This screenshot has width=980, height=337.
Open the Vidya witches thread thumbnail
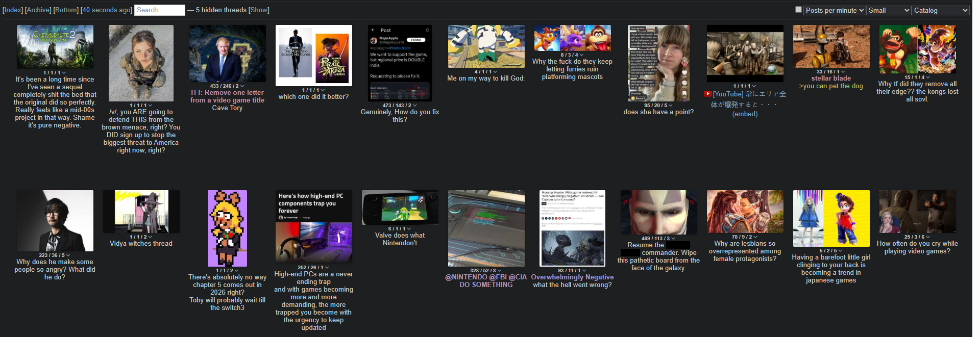141,212
